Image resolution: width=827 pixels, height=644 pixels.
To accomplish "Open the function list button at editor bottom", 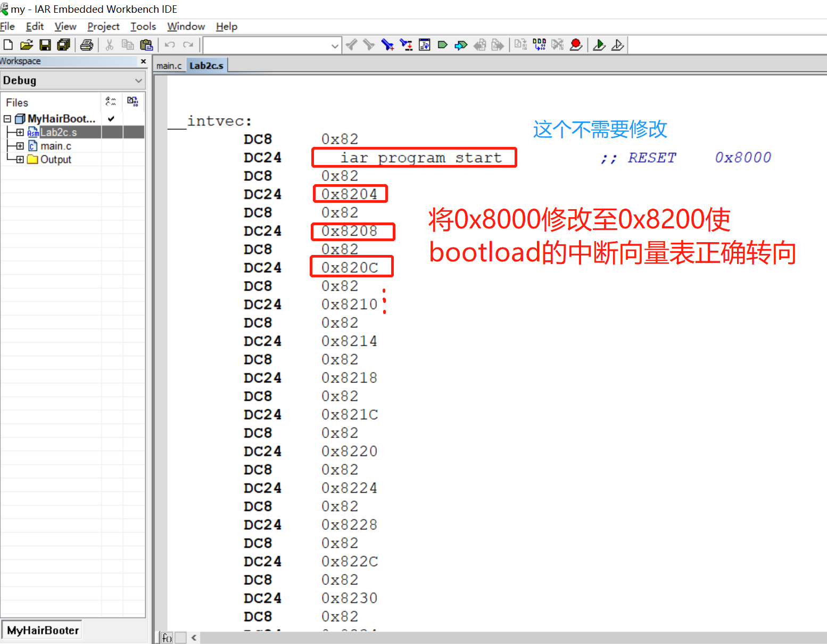I will [x=167, y=638].
